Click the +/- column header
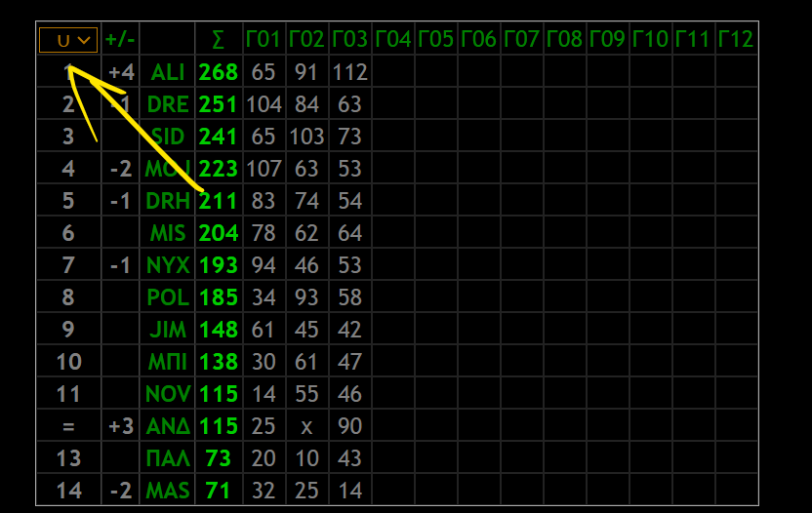 (x=120, y=40)
